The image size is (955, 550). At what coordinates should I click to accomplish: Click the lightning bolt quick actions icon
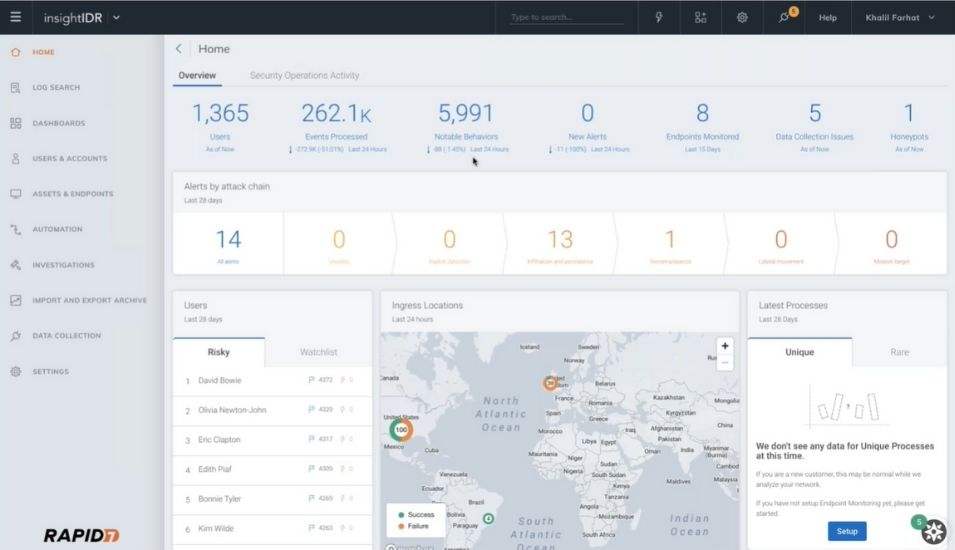(658, 17)
